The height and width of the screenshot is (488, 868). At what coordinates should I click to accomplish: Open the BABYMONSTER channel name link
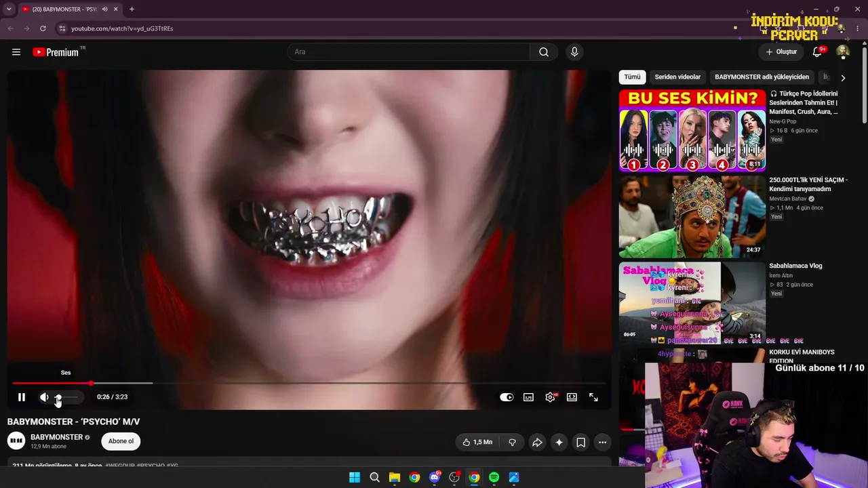[x=56, y=437]
